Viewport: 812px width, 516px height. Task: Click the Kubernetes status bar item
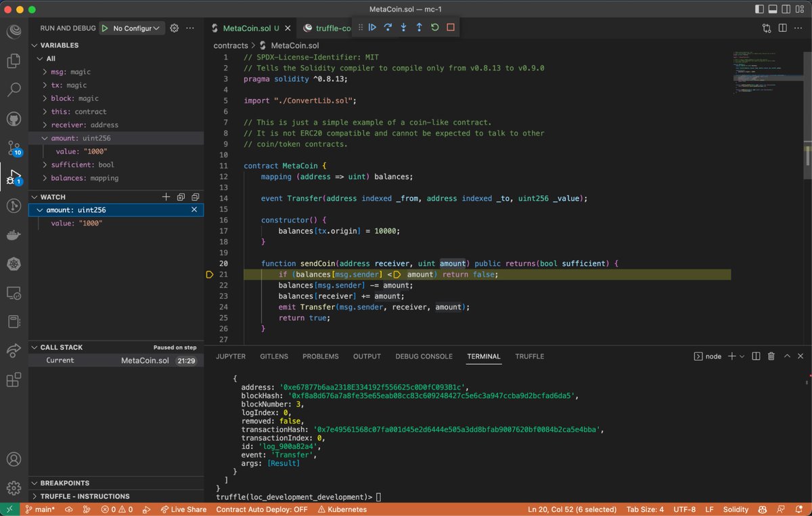[342, 509]
